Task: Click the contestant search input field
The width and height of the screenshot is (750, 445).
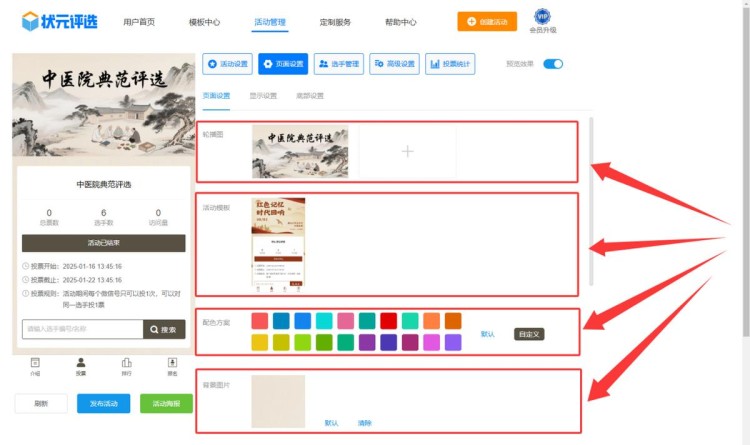Action: coord(82,329)
